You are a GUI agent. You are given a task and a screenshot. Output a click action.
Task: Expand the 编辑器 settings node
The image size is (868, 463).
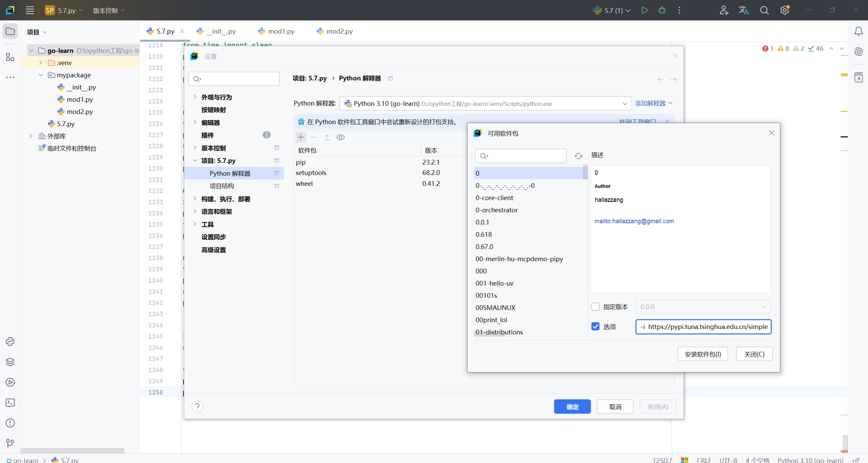[x=195, y=122]
